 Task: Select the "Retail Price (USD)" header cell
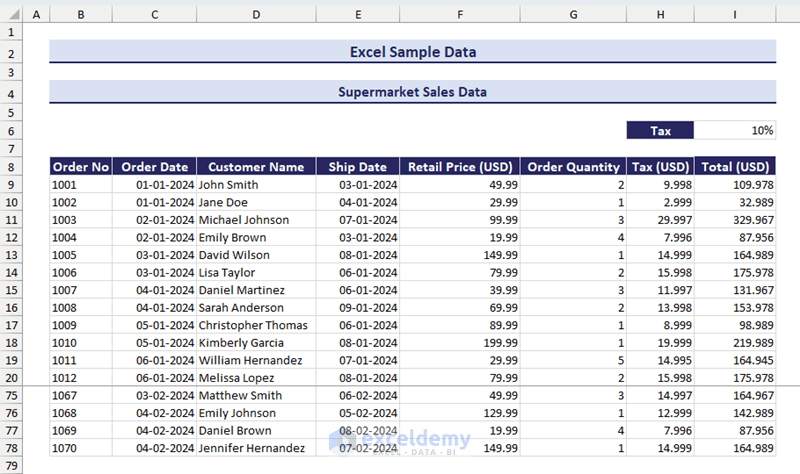tap(459, 167)
